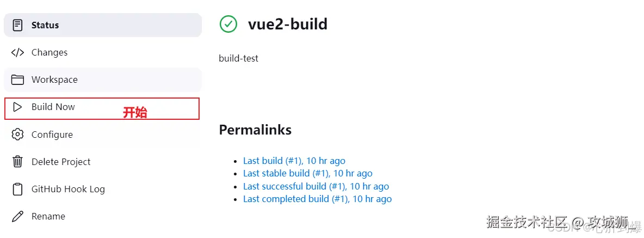Follow the Last successful build (#1) link
This screenshot has width=644, height=238.
click(x=316, y=186)
